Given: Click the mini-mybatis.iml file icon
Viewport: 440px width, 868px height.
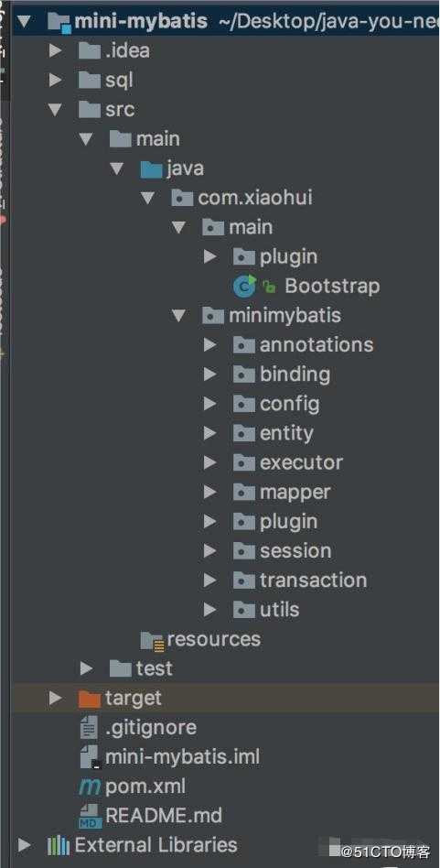Looking at the screenshot, I should click(x=90, y=756).
